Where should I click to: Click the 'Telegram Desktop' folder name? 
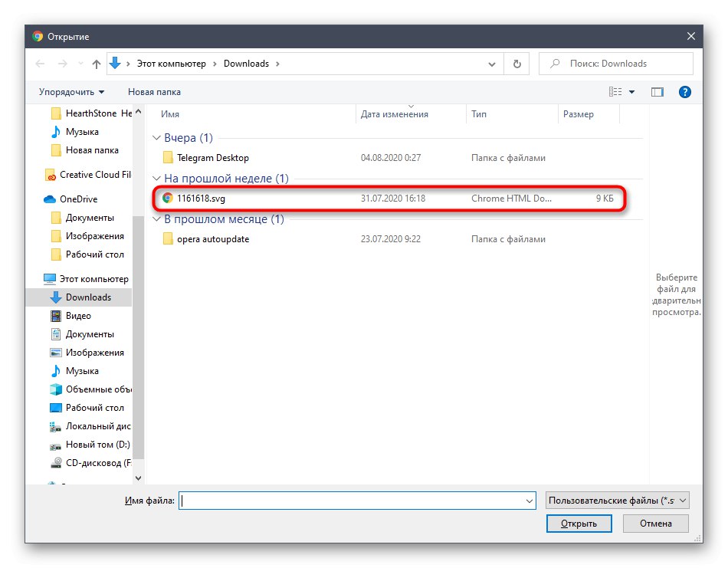pyautogui.click(x=213, y=157)
